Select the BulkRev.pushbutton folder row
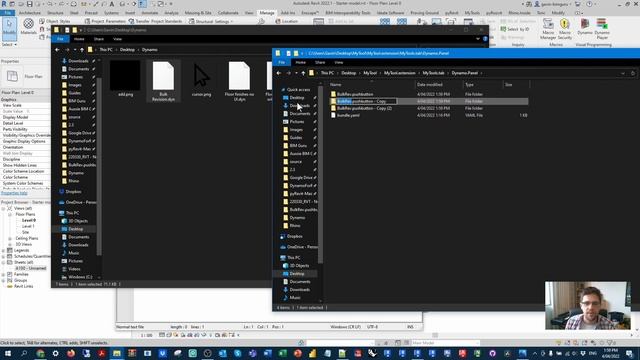Viewport: 640px width, 360px height. [x=429, y=94]
